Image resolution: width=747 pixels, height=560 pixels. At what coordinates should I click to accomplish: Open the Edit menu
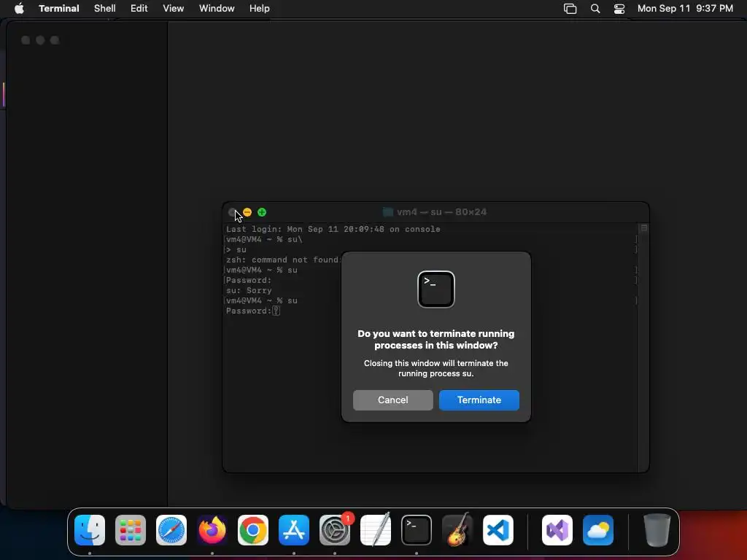tap(139, 9)
